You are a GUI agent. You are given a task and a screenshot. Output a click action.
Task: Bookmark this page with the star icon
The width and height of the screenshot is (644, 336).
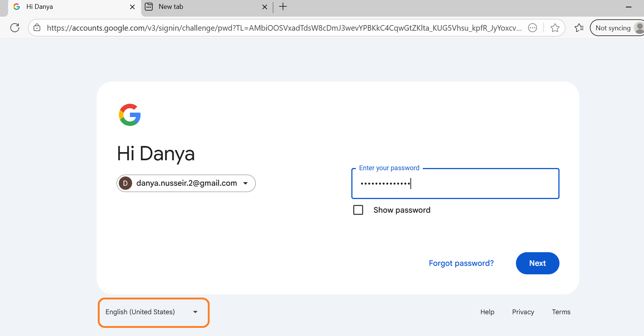coord(555,28)
